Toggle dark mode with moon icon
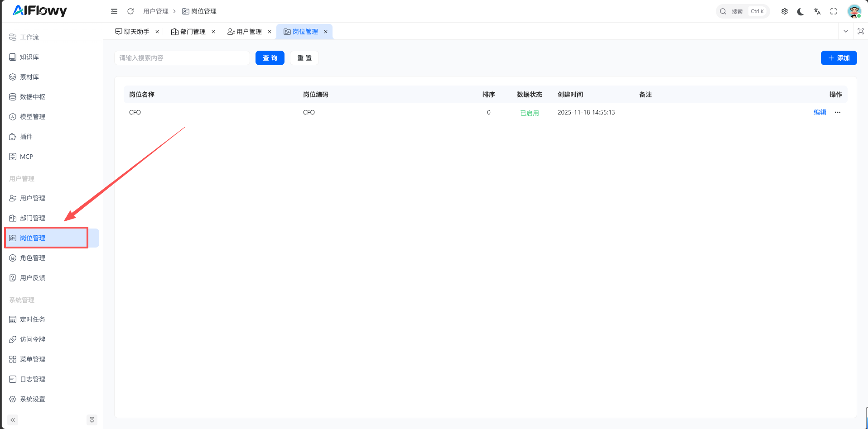 (x=800, y=11)
